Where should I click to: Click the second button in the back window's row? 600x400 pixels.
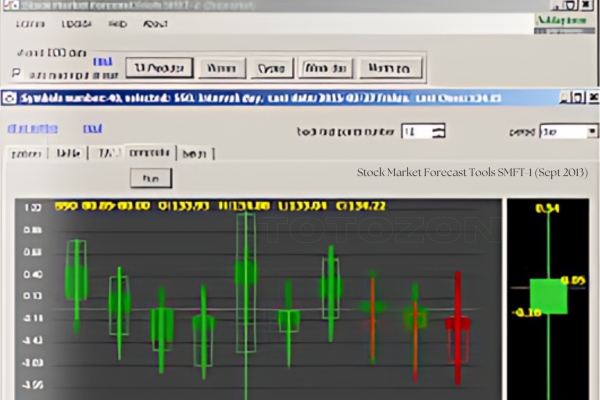click(x=222, y=69)
